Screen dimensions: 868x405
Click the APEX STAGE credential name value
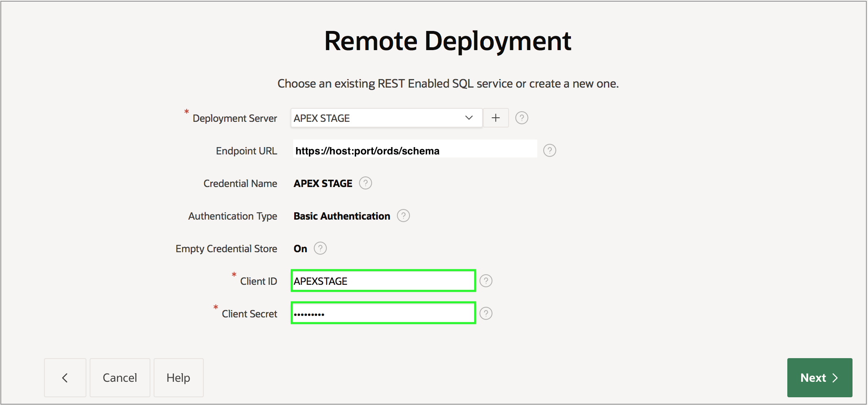[323, 184]
